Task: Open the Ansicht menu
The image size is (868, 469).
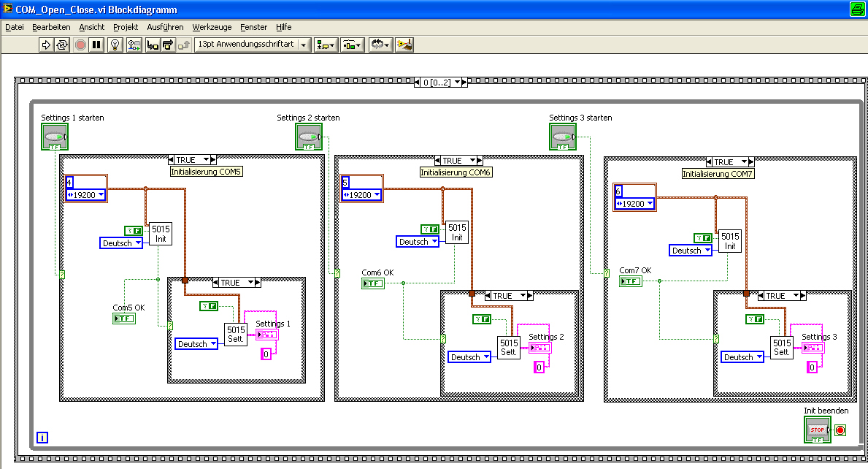Action: [x=91, y=27]
